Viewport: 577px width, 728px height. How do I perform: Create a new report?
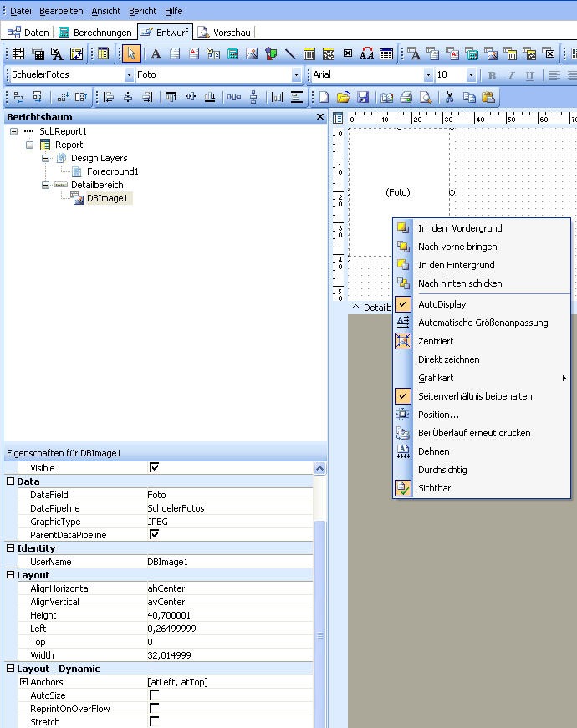[x=324, y=97]
